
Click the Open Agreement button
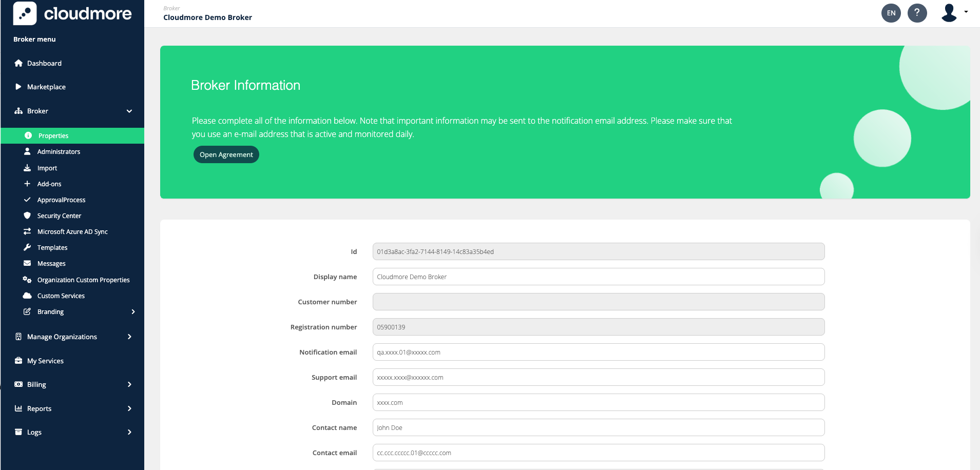pos(226,154)
